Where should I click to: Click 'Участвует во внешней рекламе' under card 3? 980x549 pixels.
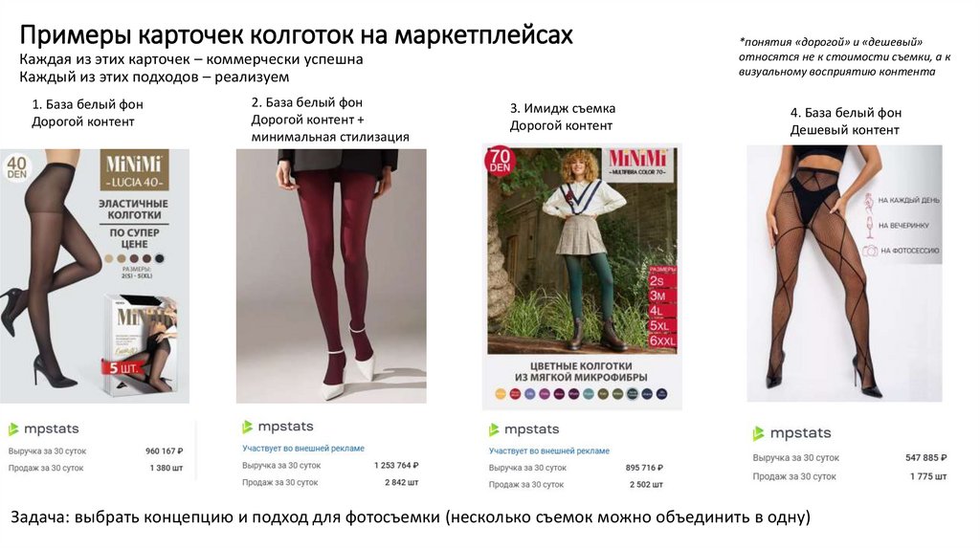[548, 450]
